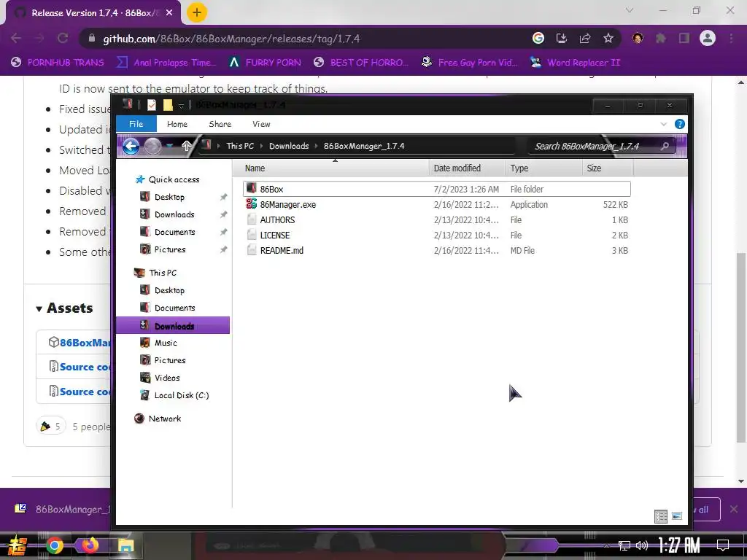Open Google icon in address bar

point(538,39)
